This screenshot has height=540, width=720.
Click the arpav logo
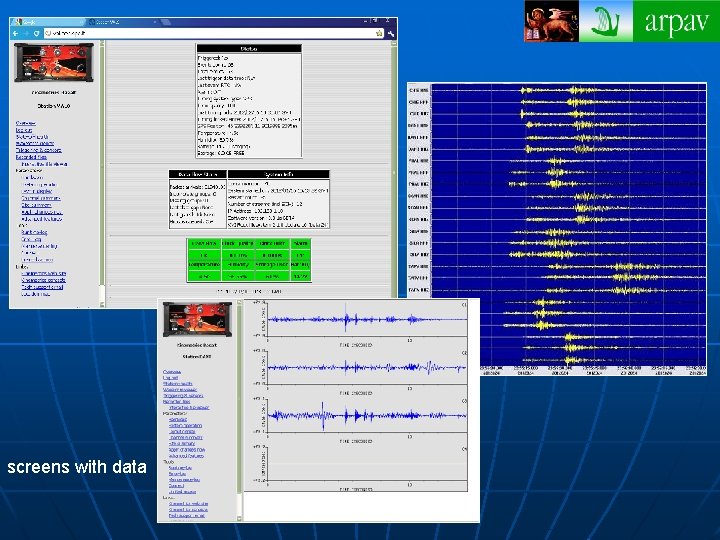coord(676,21)
